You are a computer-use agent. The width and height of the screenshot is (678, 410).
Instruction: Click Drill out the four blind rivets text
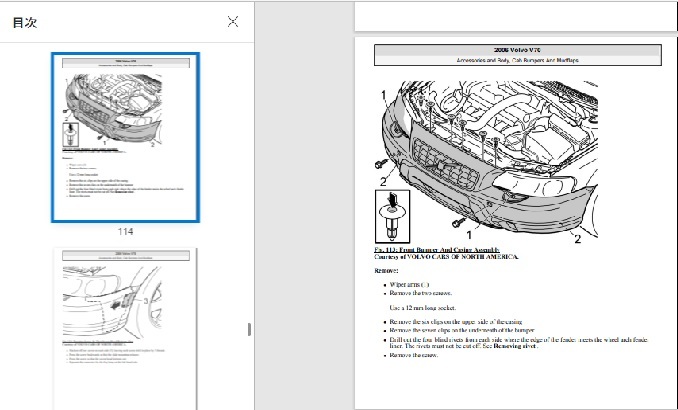coord(518,343)
